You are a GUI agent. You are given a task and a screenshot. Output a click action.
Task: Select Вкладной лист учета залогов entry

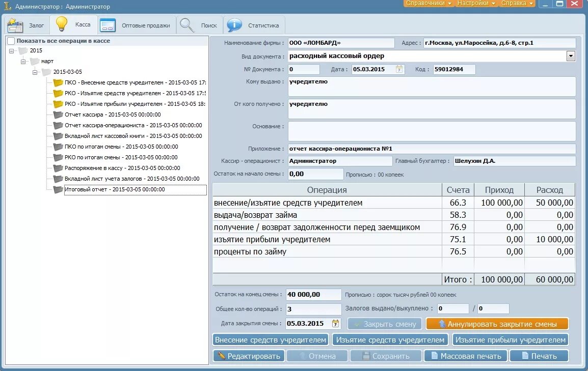point(132,179)
